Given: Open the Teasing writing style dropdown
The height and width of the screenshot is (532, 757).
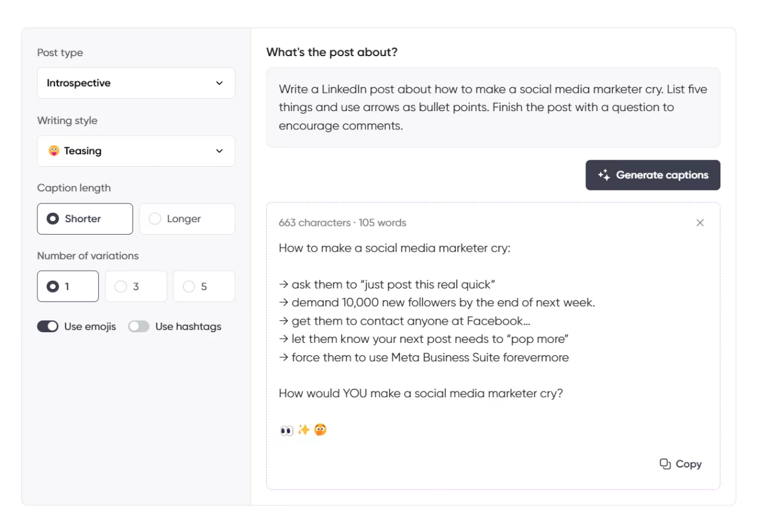Looking at the screenshot, I should pyautogui.click(x=136, y=151).
